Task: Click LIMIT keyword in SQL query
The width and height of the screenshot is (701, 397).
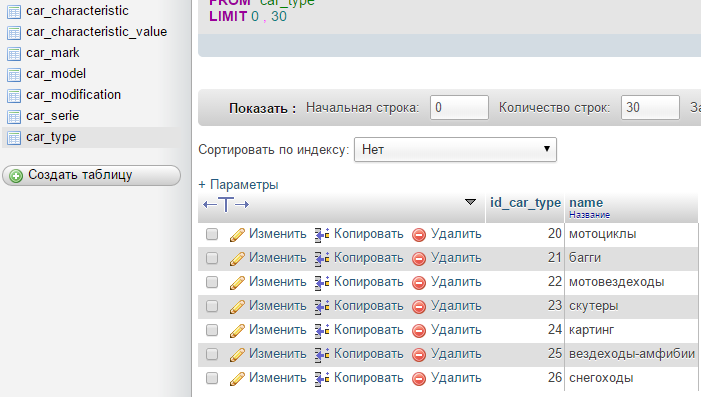Action: (228, 17)
